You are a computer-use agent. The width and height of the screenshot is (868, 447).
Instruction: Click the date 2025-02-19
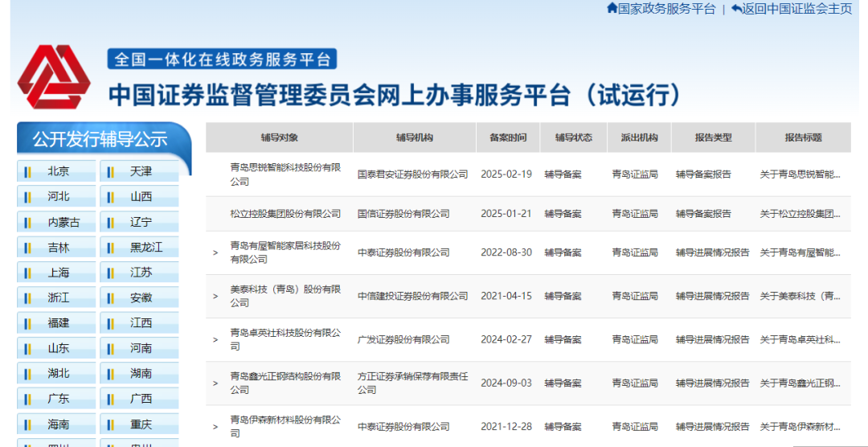click(506, 174)
